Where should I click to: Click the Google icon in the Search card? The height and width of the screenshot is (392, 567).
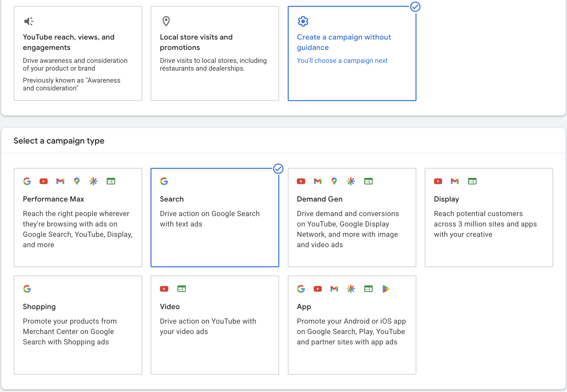[164, 181]
